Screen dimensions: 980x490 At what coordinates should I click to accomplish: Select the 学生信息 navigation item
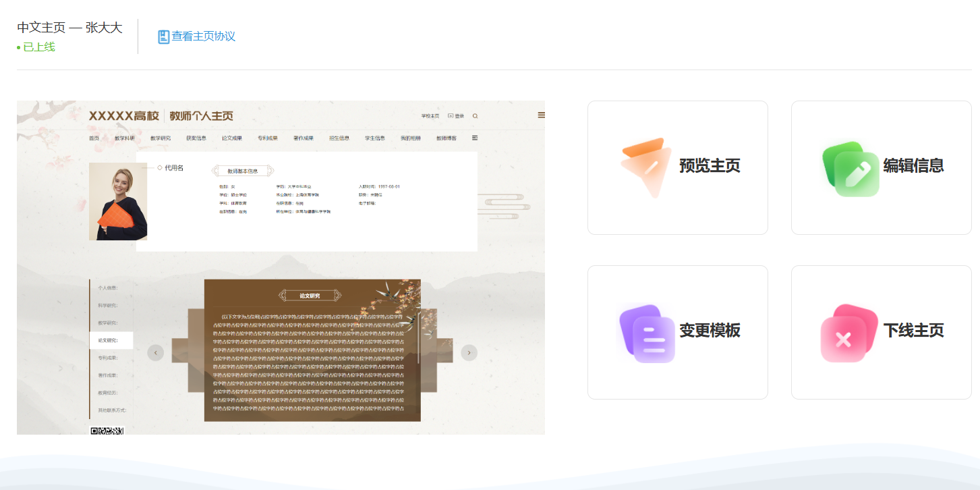(x=375, y=137)
